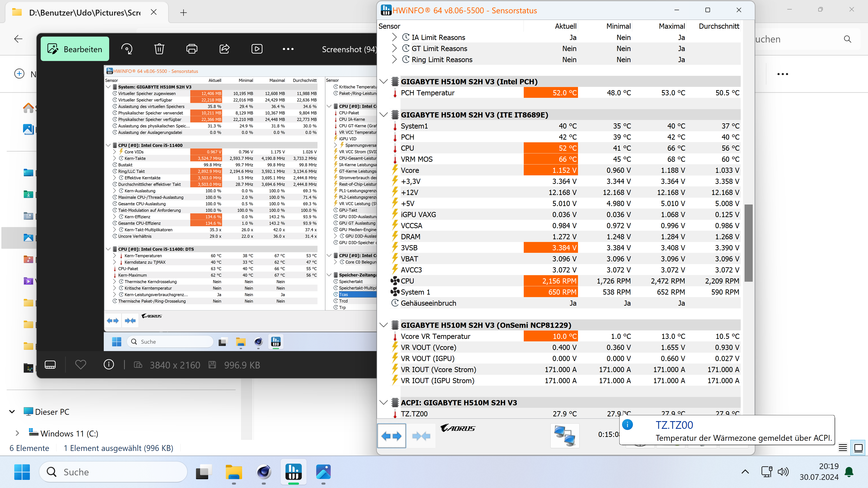Click the taskbar Suche search field
The width and height of the screenshot is (868, 488).
point(113,472)
